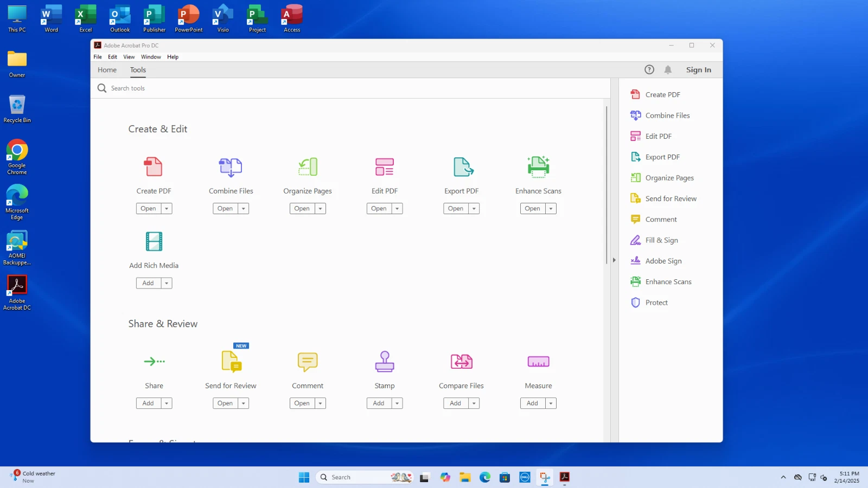Open the View menu
Image resolution: width=868 pixels, height=488 pixels.
(x=129, y=57)
